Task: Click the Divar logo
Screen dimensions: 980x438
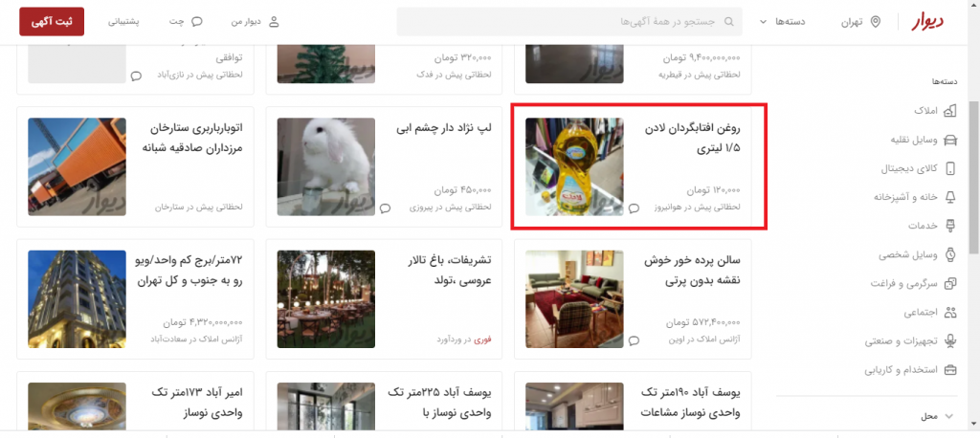Action: pos(926,22)
